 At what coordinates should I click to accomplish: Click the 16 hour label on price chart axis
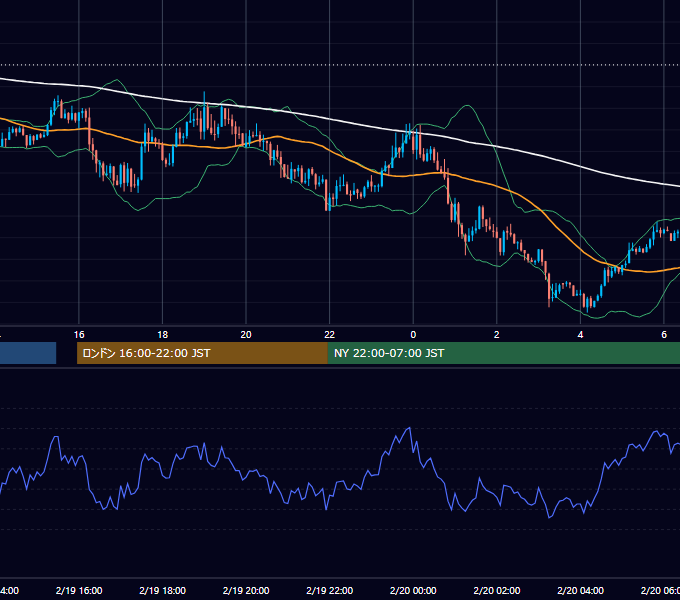pyautogui.click(x=79, y=335)
